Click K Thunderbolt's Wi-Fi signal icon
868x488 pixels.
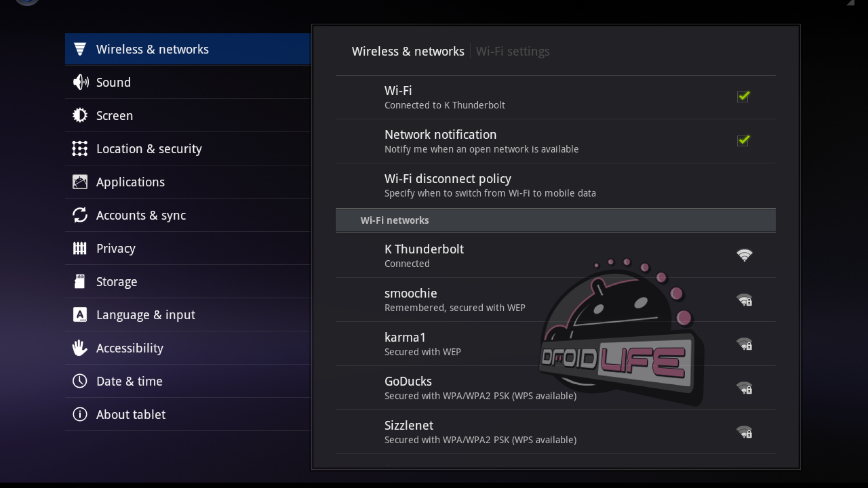click(744, 255)
